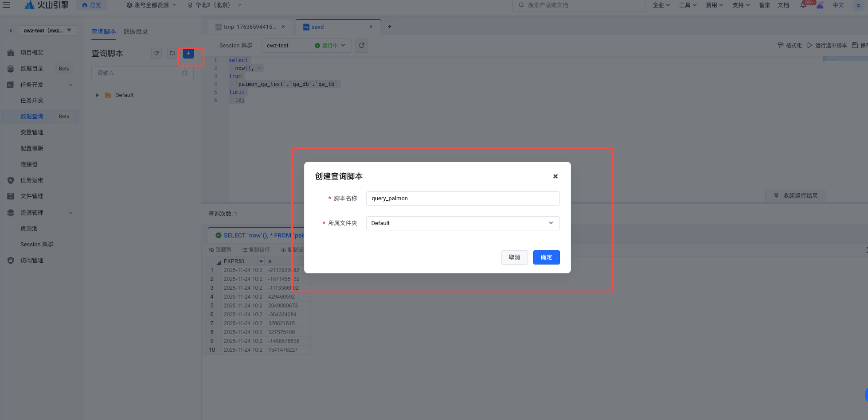Open the 费用 top menu
This screenshot has width=868, height=420.
coord(714,5)
